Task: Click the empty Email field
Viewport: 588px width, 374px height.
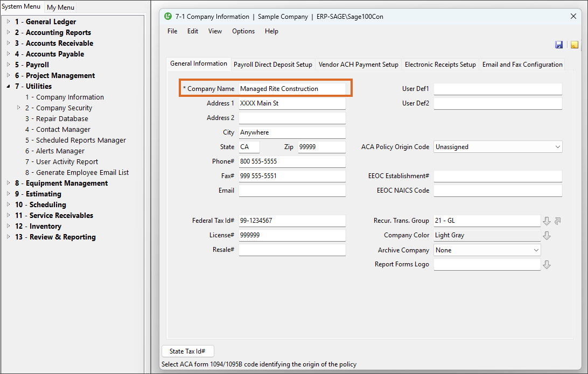Action: click(292, 190)
